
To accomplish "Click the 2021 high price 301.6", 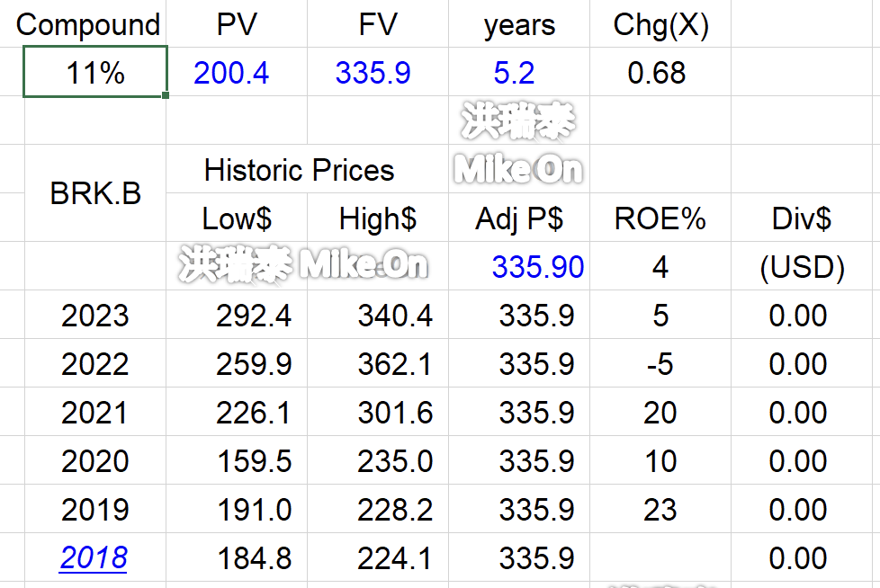I will 396,413.
